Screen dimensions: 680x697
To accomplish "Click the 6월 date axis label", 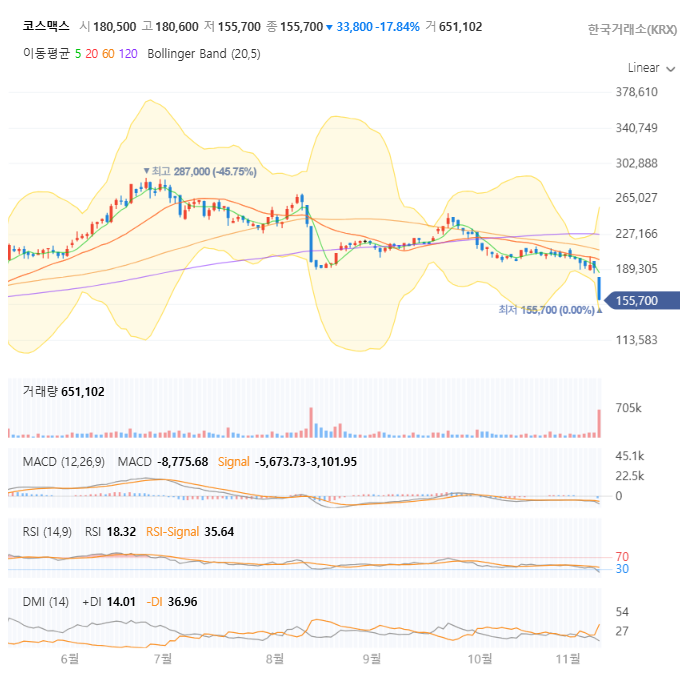I will 70,659.
